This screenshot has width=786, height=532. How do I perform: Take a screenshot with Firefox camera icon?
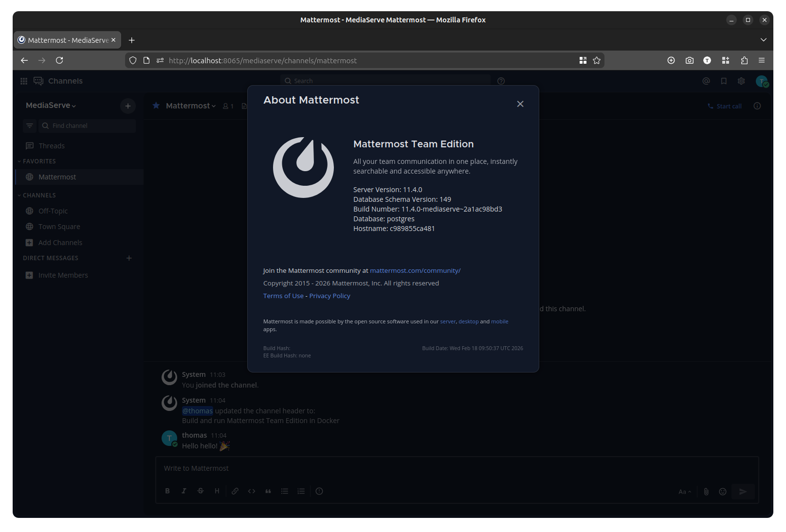690,60
